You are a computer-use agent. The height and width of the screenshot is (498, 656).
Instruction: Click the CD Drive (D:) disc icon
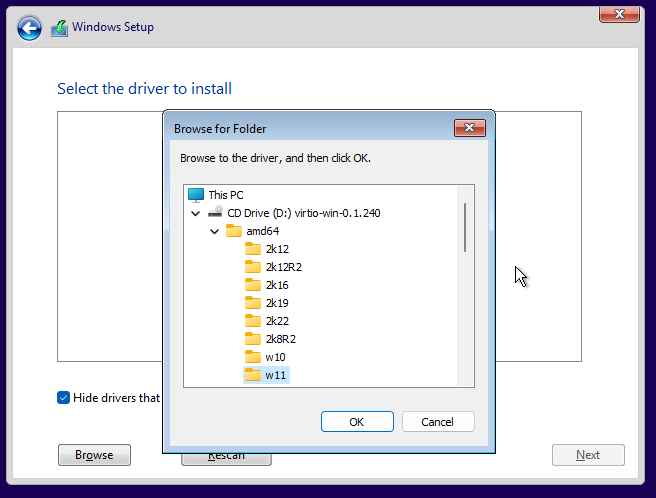point(215,212)
